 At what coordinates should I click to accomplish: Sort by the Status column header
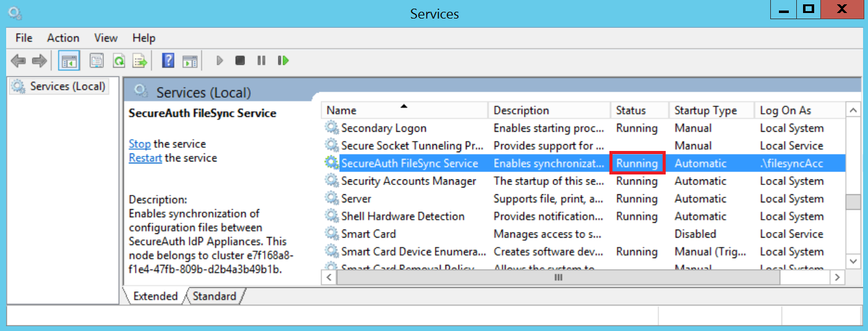[640, 110]
